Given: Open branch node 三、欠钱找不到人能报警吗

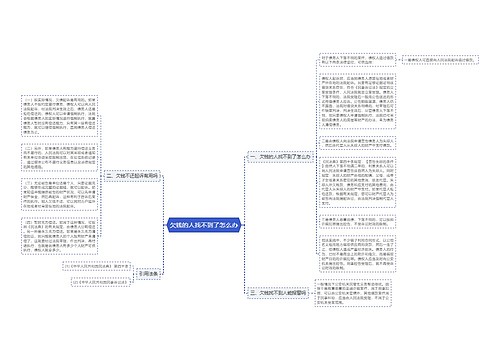Looking at the screenshot, I should pyautogui.click(x=278, y=293).
